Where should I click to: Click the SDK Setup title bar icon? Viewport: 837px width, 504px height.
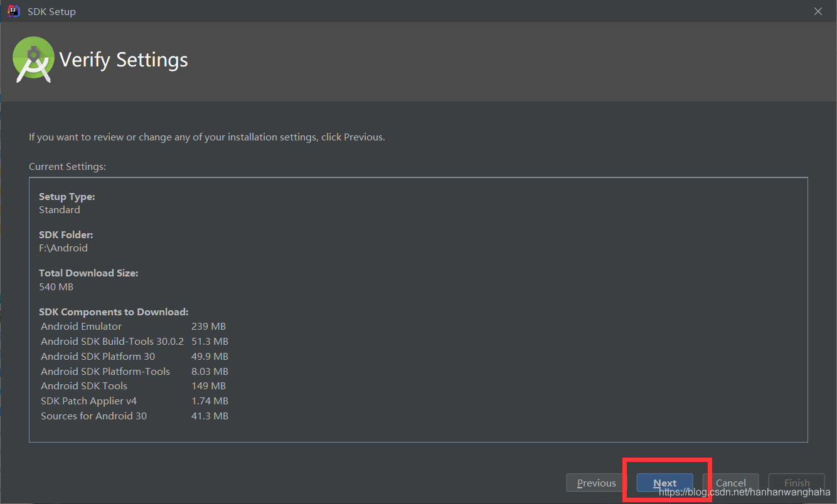[x=13, y=11]
